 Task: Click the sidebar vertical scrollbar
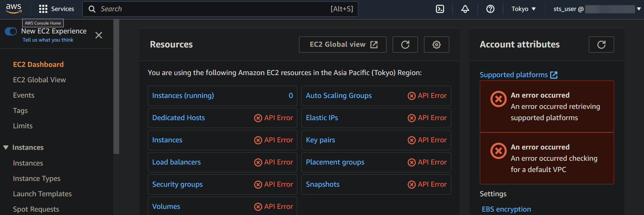tap(116, 87)
